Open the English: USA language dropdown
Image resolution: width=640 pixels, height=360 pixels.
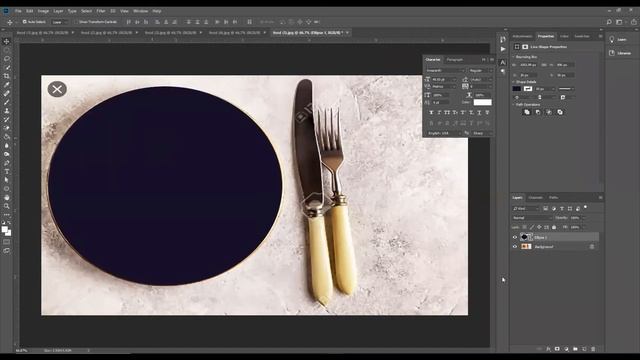point(443,133)
